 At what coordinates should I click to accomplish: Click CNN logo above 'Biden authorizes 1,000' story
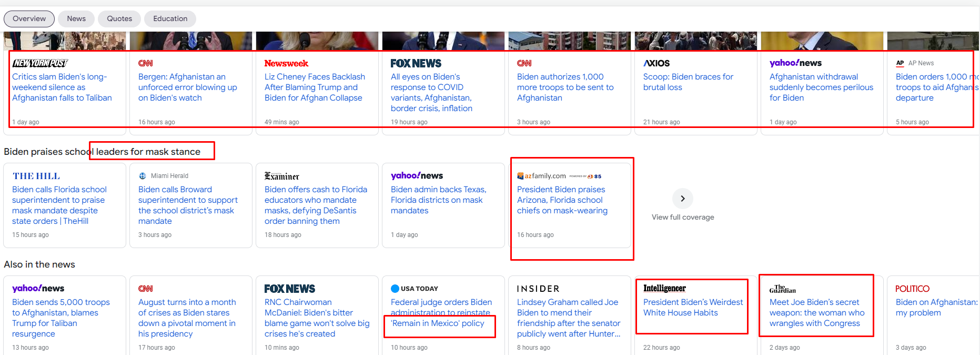[524, 63]
